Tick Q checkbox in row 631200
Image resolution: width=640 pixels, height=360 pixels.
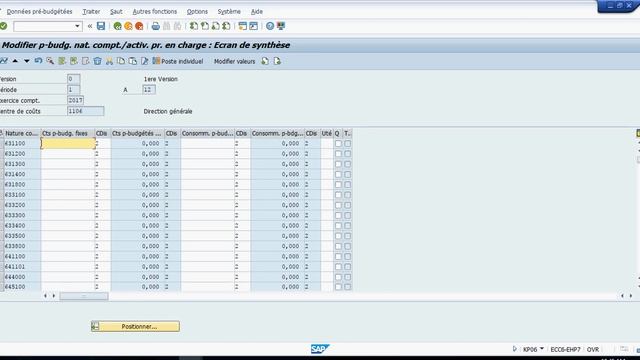[x=338, y=154]
